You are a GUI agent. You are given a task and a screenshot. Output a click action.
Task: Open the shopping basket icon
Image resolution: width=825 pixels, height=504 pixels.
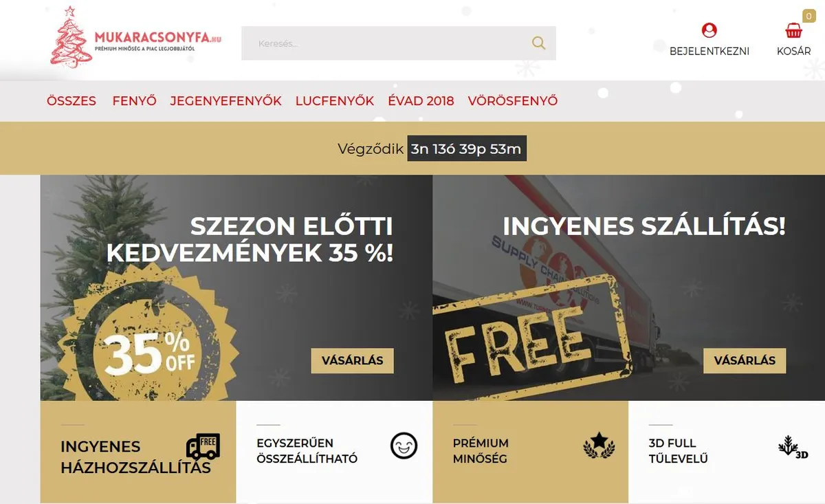coord(793,31)
